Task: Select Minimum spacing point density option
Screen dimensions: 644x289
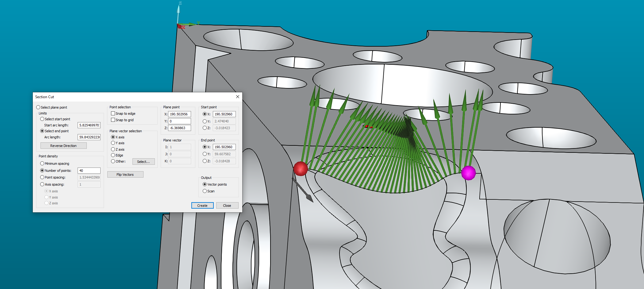Action: tap(42, 164)
